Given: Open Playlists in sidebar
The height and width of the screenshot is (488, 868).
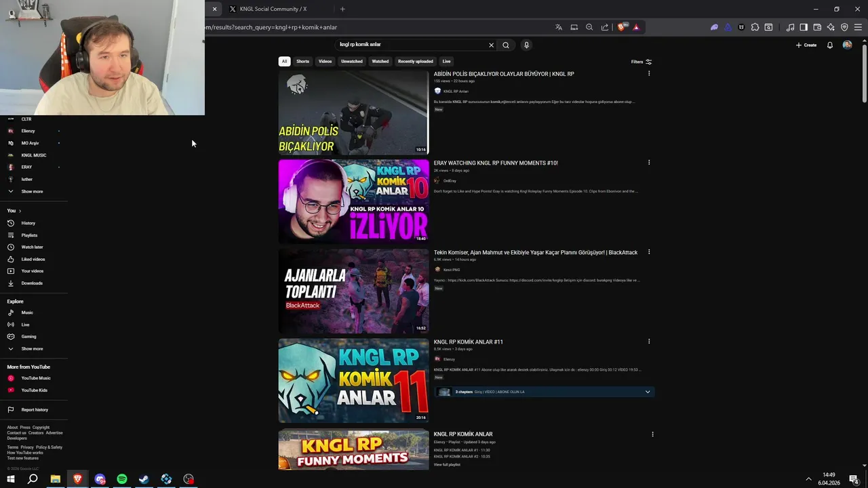Looking at the screenshot, I should click(x=29, y=235).
